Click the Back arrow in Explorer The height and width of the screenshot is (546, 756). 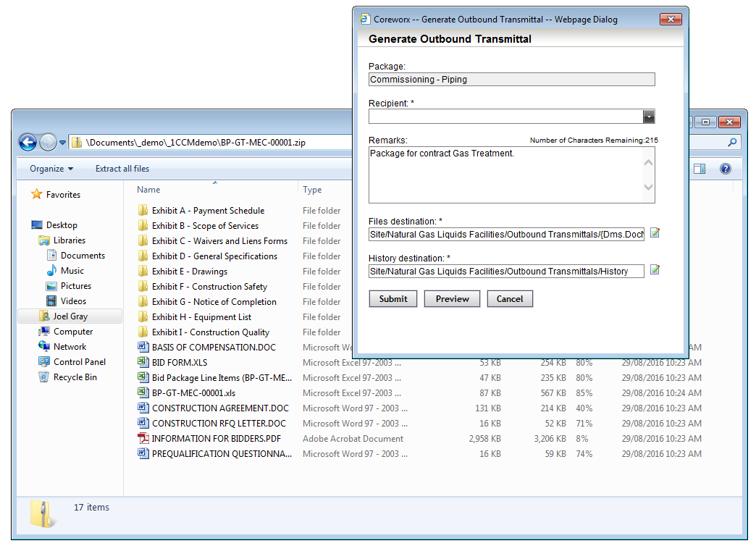point(28,142)
